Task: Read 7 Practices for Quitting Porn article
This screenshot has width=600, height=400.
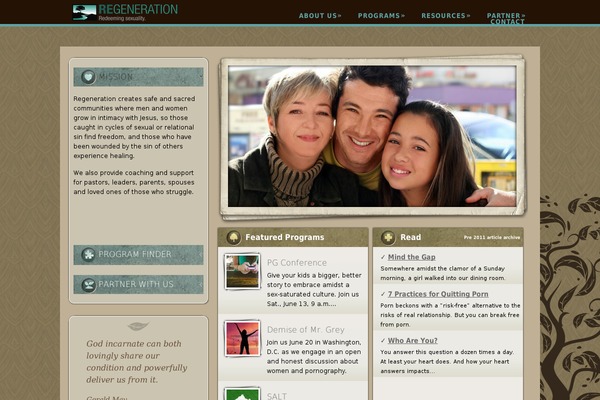Action: pos(438,294)
